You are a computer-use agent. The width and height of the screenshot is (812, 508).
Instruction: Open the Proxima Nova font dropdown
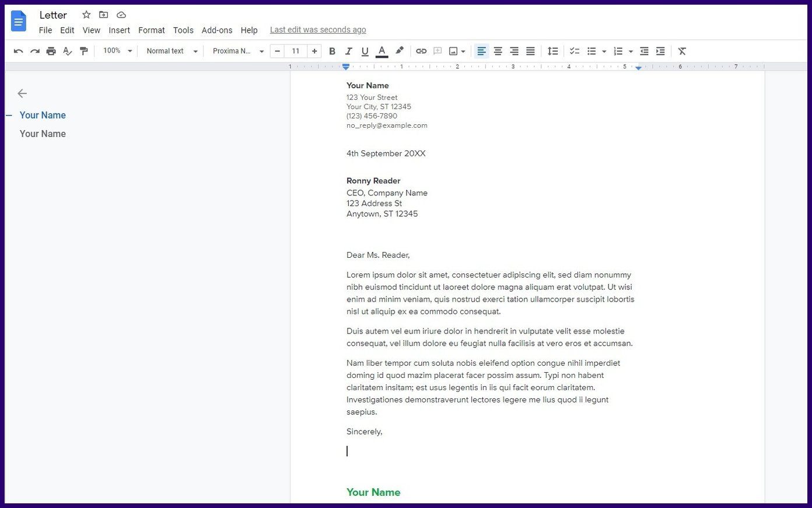pyautogui.click(x=238, y=51)
